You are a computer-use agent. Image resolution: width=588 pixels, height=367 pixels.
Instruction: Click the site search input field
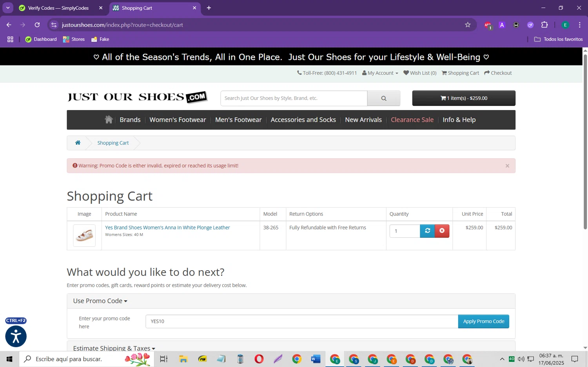click(x=294, y=98)
